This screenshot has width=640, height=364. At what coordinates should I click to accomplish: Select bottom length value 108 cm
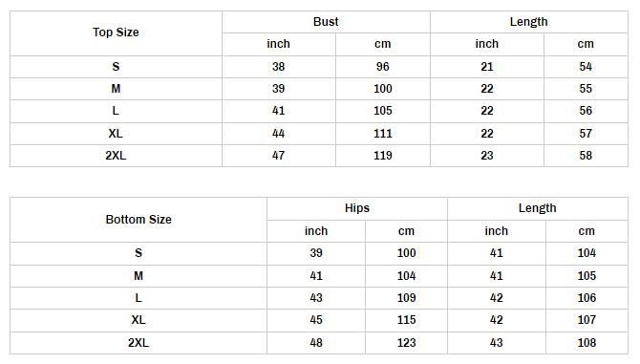coord(587,343)
